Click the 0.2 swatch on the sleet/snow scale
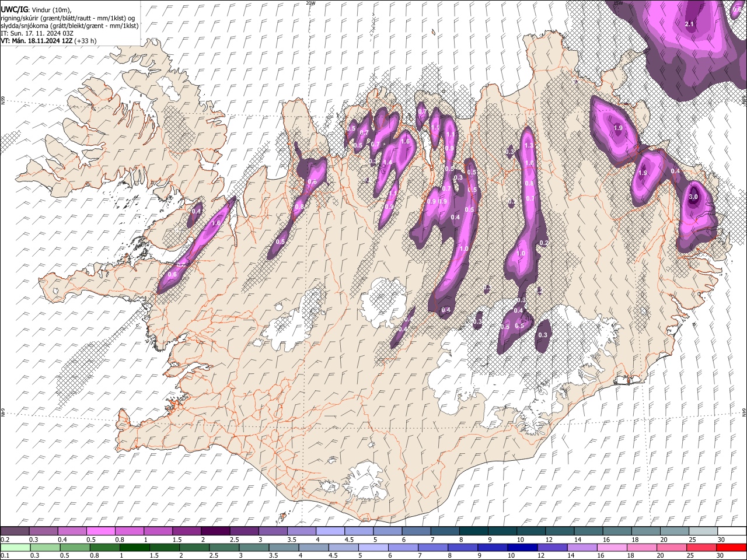 click(15, 531)
